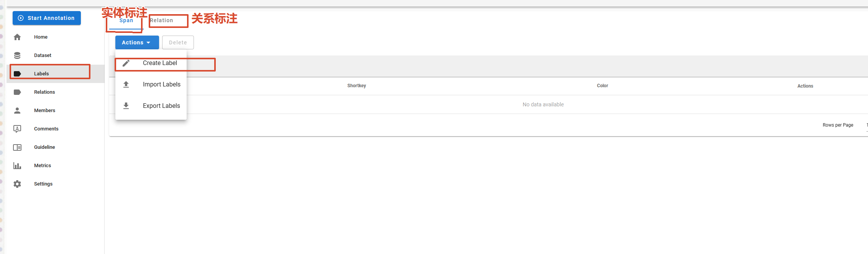Click the play icon in Start Annotation
Viewport: 868px width, 254px height.
(21, 18)
